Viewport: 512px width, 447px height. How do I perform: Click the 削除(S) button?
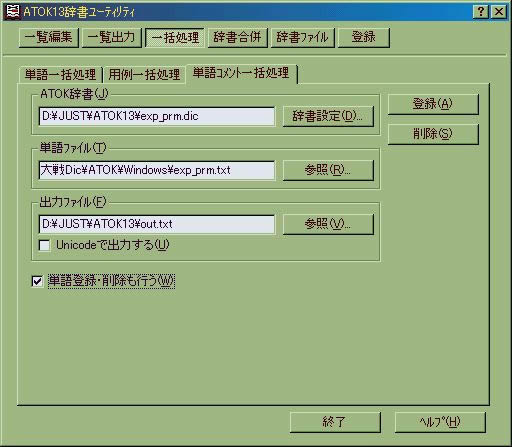(x=433, y=134)
